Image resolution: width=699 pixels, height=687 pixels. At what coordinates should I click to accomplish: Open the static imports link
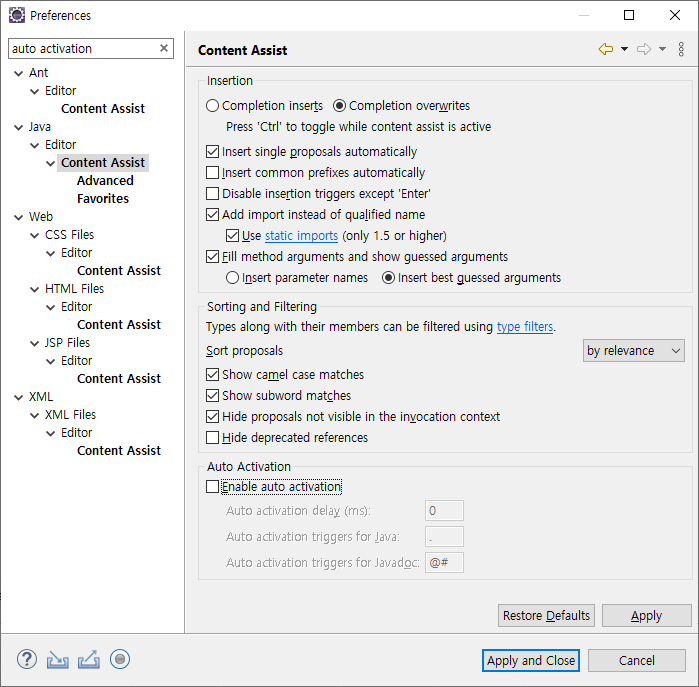[301, 235]
